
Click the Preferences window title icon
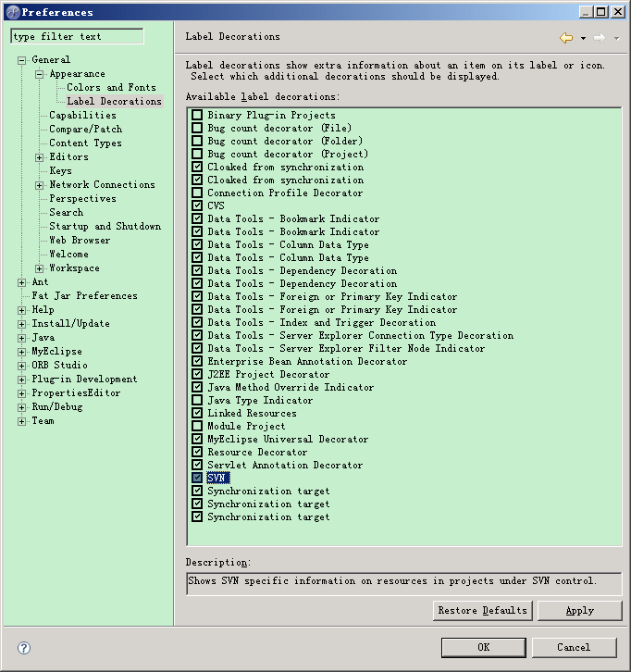pos(13,12)
